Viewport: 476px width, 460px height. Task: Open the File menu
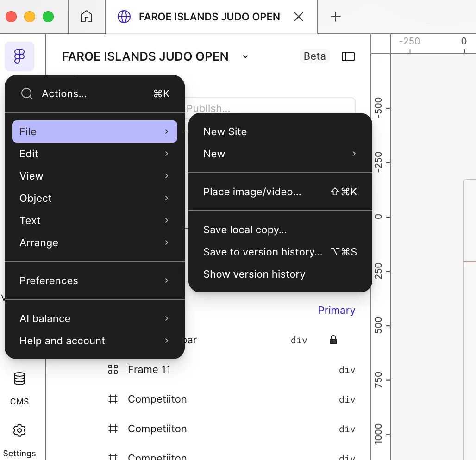tap(95, 131)
